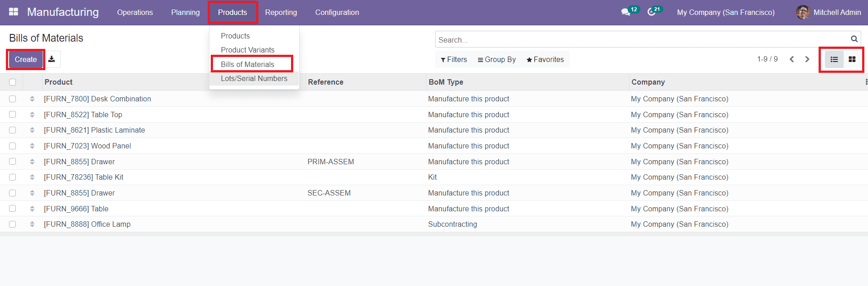Click Mitchell Admin's avatar picture
The width and height of the screenshot is (868, 286).
[x=803, y=12]
